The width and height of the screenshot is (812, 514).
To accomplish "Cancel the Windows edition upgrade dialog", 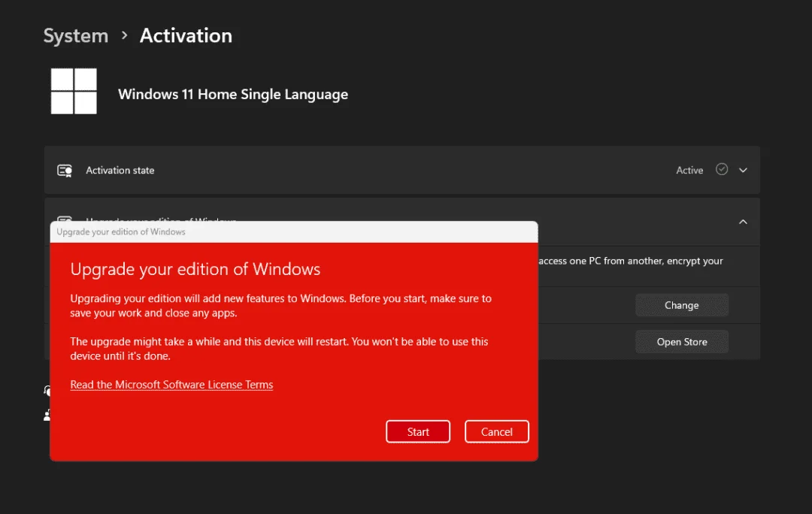I will (x=497, y=431).
